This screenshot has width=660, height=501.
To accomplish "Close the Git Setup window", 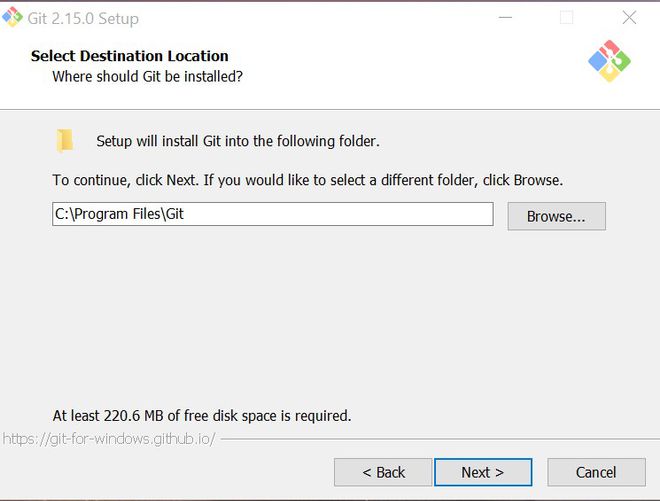I will [x=629, y=18].
